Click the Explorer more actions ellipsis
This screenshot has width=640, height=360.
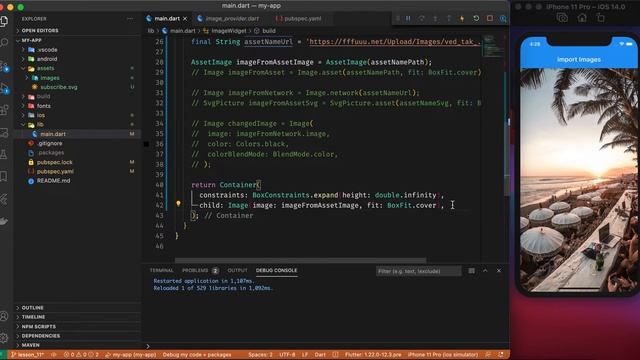click(x=130, y=19)
